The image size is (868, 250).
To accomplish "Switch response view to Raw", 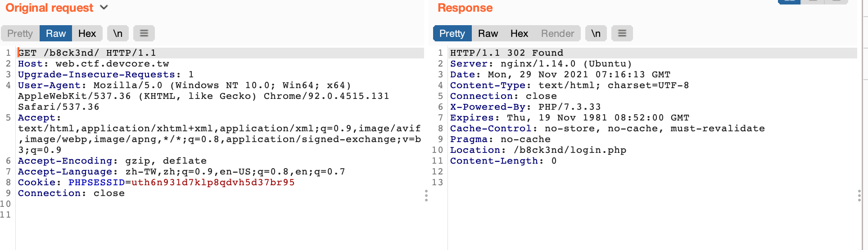I will (488, 34).
